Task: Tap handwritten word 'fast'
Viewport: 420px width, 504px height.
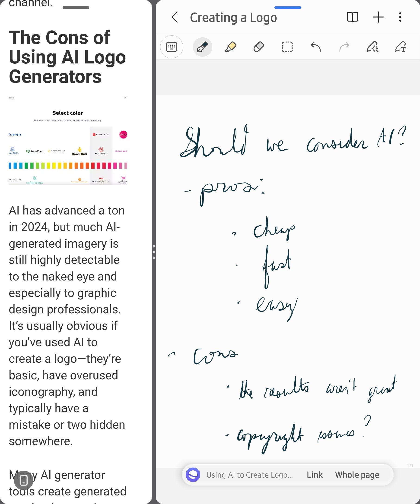Action: click(276, 267)
